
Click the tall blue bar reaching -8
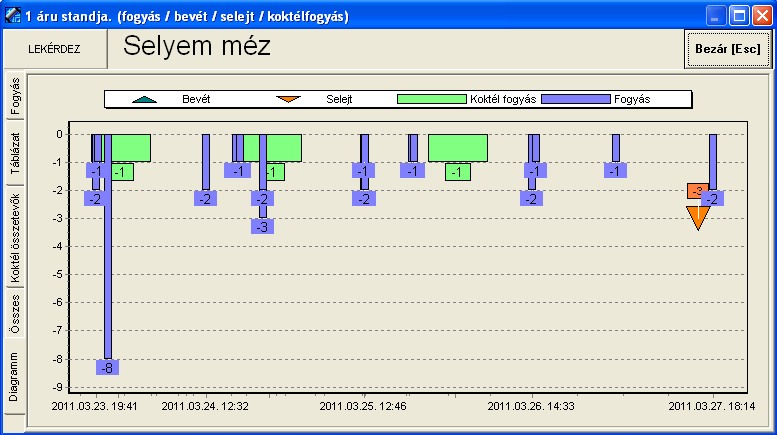pyautogui.click(x=108, y=246)
